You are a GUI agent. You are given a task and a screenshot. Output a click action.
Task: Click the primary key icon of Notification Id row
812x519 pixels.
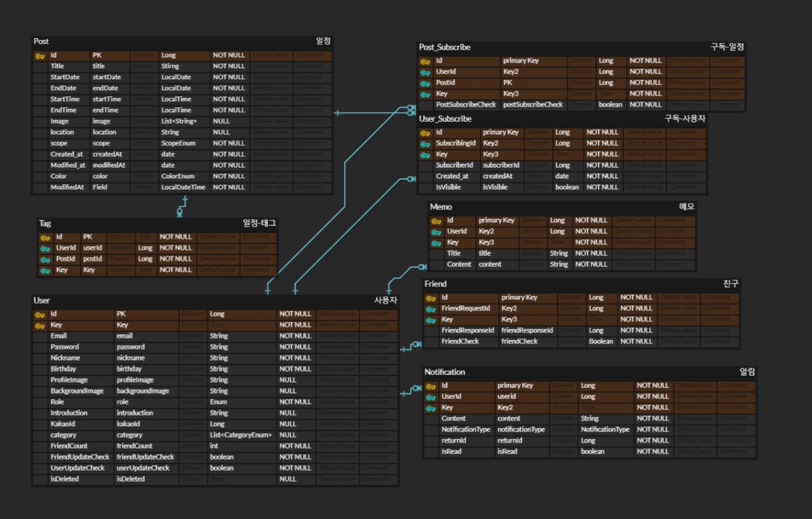click(x=431, y=386)
